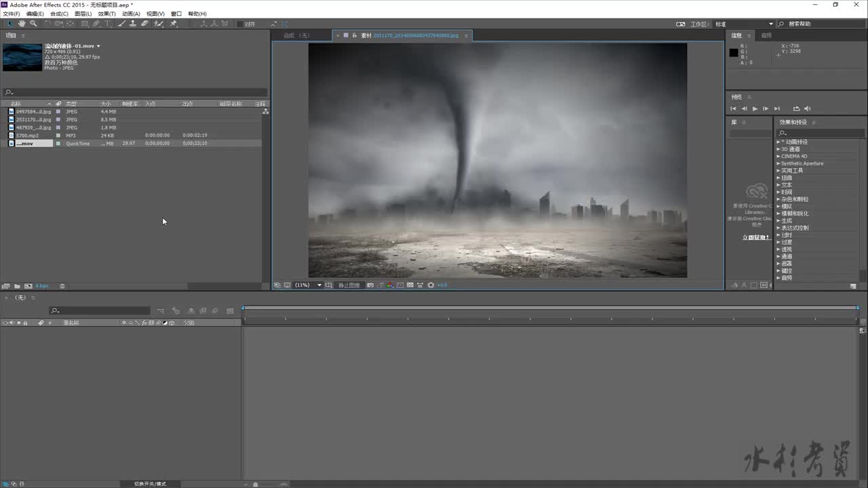
Task: Select the Roto Brush tool
Action: (159, 24)
